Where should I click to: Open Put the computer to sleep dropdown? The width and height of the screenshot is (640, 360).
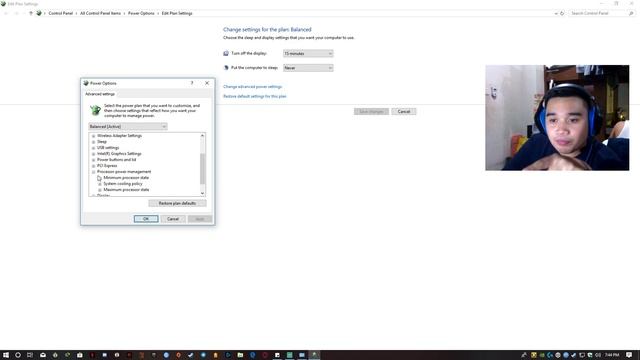[308, 68]
